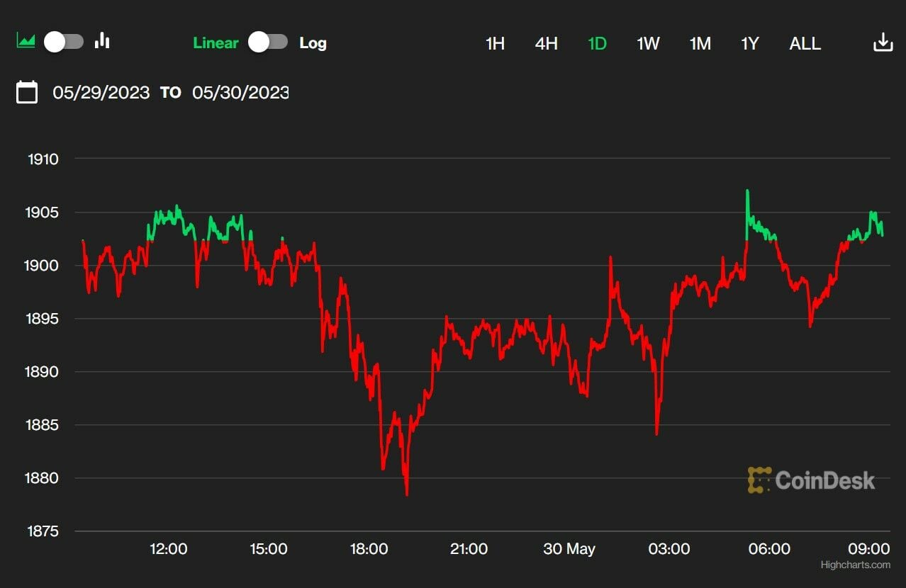Image resolution: width=906 pixels, height=588 pixels.
Task: Click the 1905 y-axis label
Action: 43,213
